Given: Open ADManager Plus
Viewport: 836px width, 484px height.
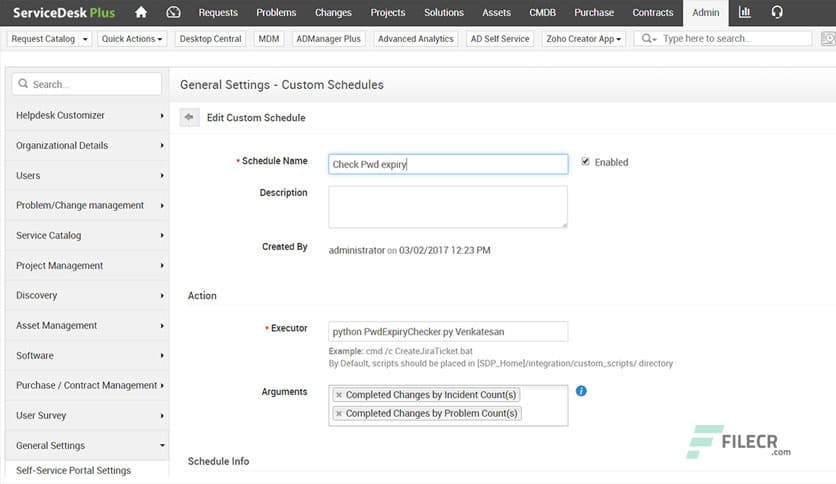Looking at the screenshot, I should [x=328, y=39].
